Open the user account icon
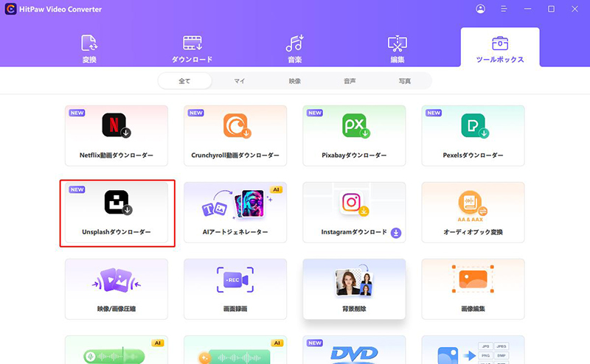The width and height of the screenshot is (590, 364). tap(481, 9)
